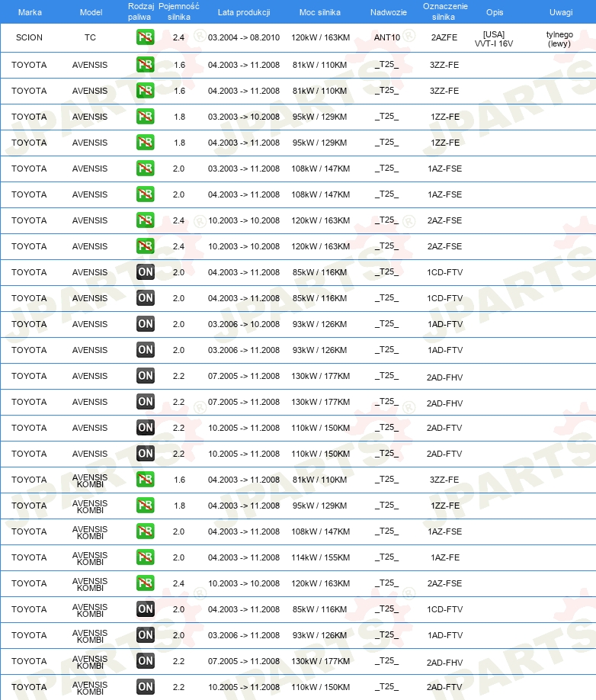Click TOYOTA in the 114kW / 155KM row

29,557
